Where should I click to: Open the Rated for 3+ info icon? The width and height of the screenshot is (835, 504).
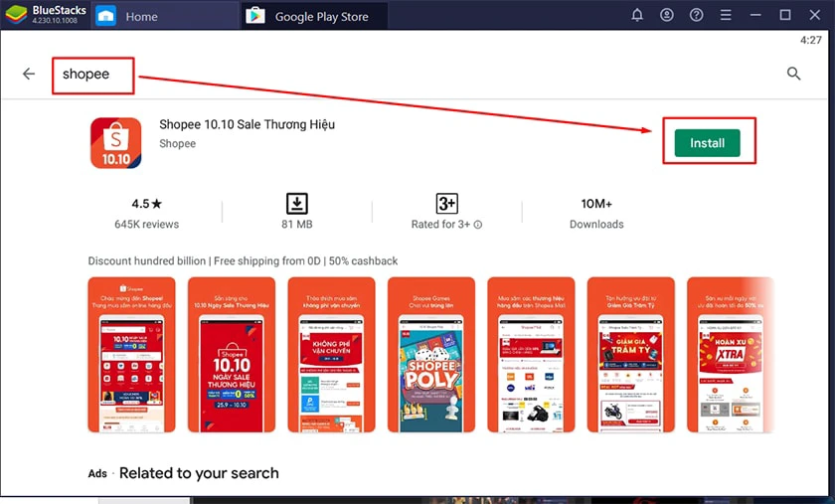[478, 225]
